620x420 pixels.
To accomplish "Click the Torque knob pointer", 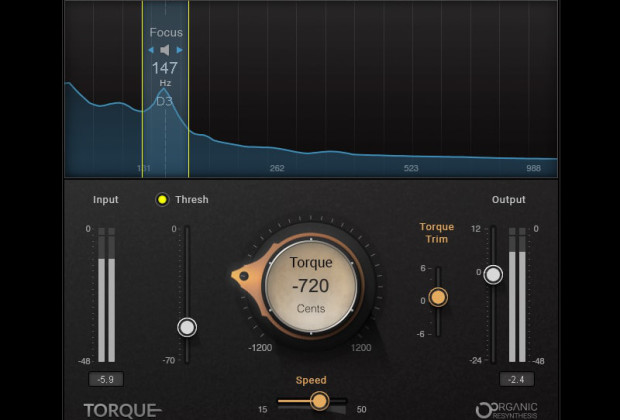I will (242, 276).
